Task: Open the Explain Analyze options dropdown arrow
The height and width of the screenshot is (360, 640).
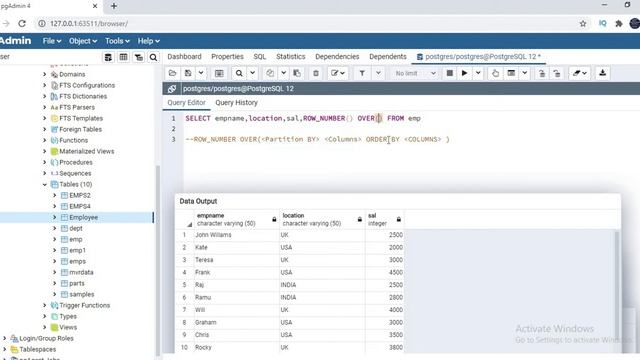Action: point(524,73)
